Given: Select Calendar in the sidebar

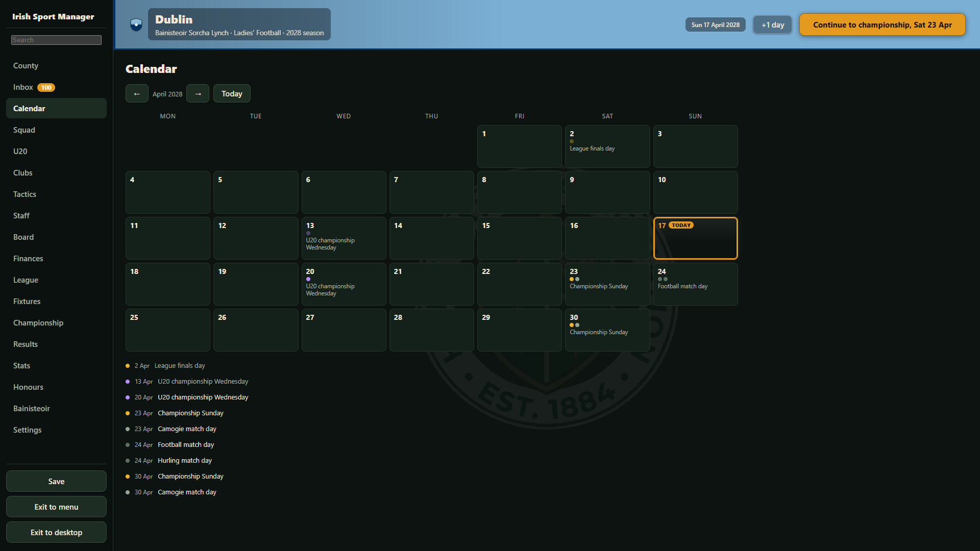Looking at the screenshot, I should 56,108.
